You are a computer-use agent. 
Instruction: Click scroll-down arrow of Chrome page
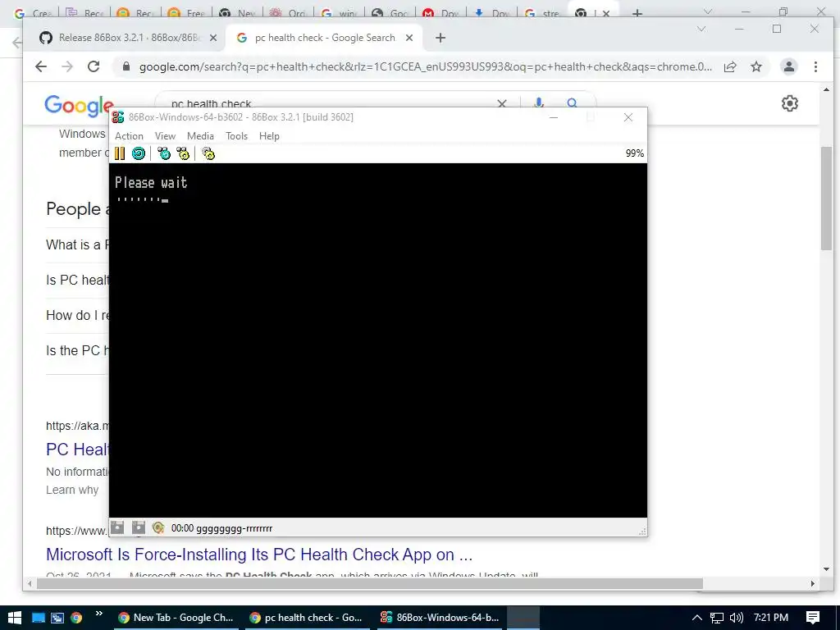[x=826, y=569]
